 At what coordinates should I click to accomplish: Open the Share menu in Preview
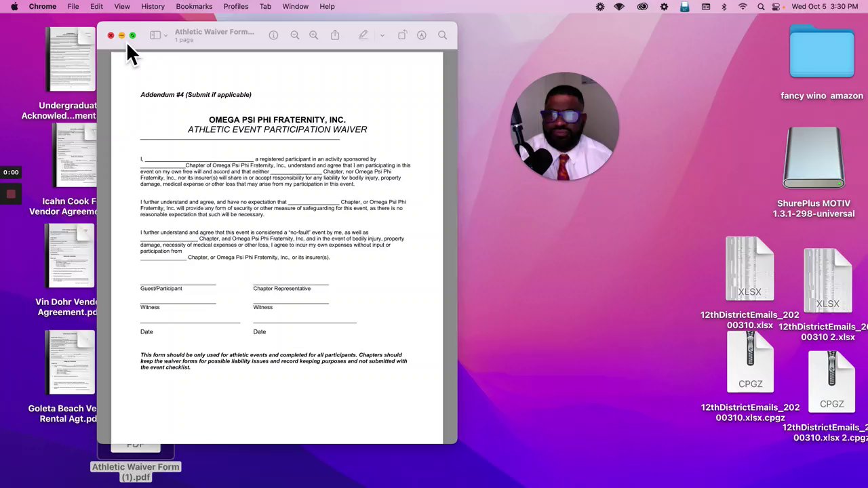click(x=335, y=35)
